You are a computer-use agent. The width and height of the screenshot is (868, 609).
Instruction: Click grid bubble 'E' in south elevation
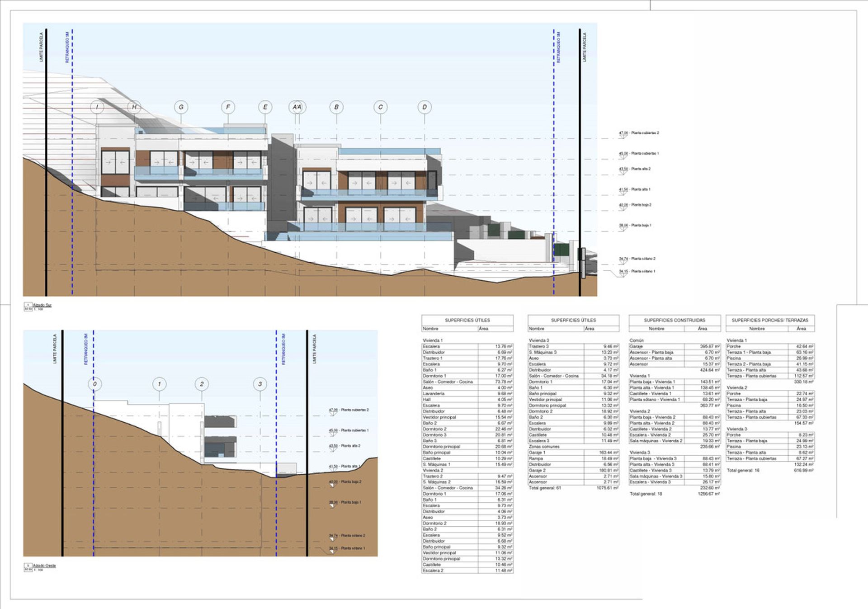tap(265, 107)
